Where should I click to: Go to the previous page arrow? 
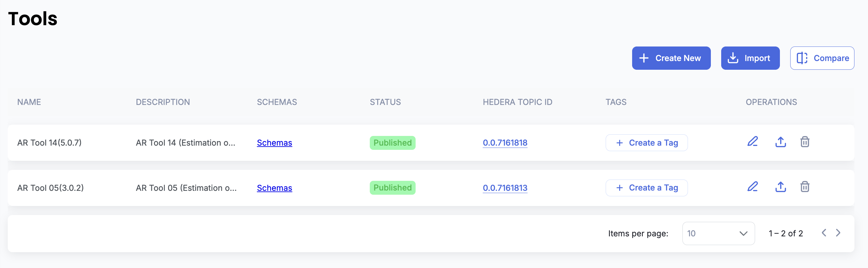[824, 233]
